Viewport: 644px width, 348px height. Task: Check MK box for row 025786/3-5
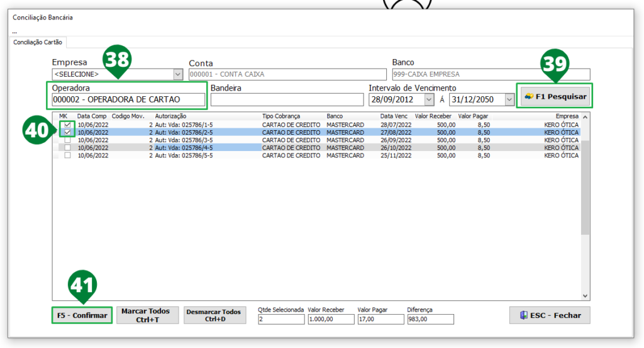(x=67, y=140)
